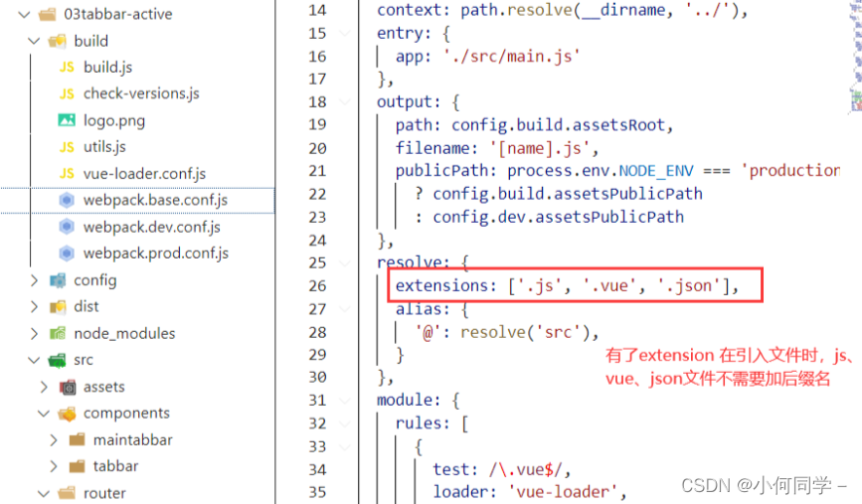Image resolution: width=862 pixels, height=504 pixels.
Task: Click resolve('src') on line 28
Action: [524, 332]
